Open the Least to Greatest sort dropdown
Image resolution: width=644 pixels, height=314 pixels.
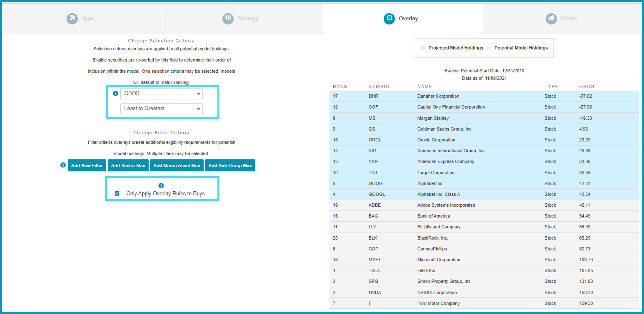[x=161, y=109]
